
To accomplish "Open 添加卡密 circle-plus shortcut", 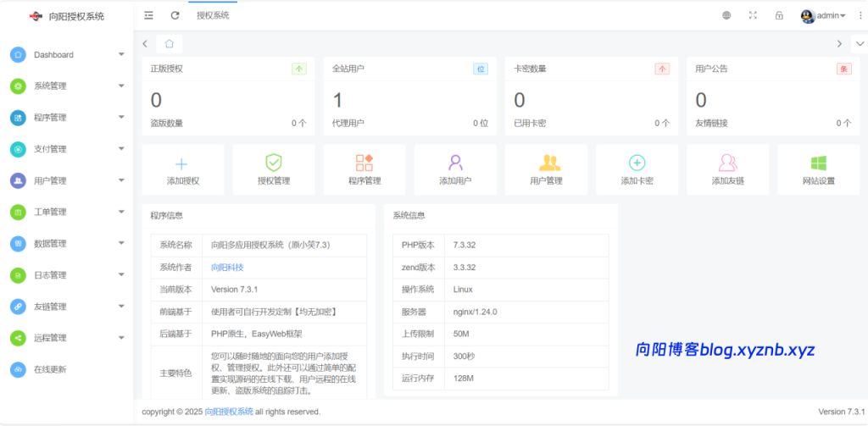I will click(637, 163).
